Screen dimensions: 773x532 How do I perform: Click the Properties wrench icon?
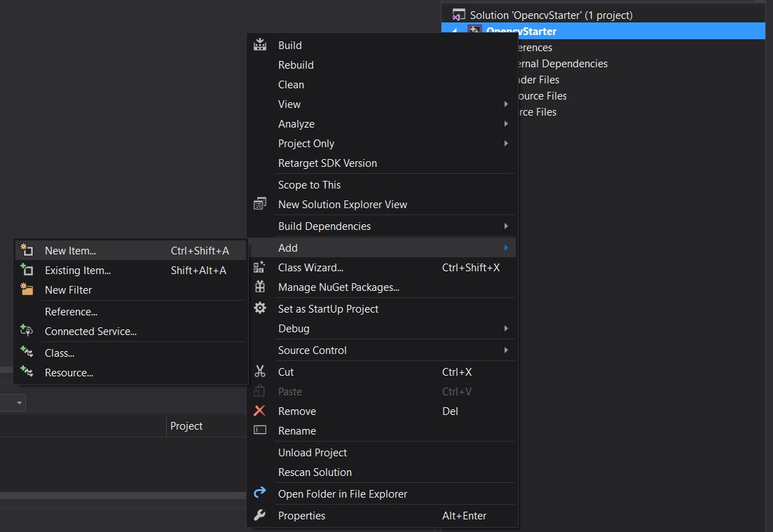[x=260, y=515]
